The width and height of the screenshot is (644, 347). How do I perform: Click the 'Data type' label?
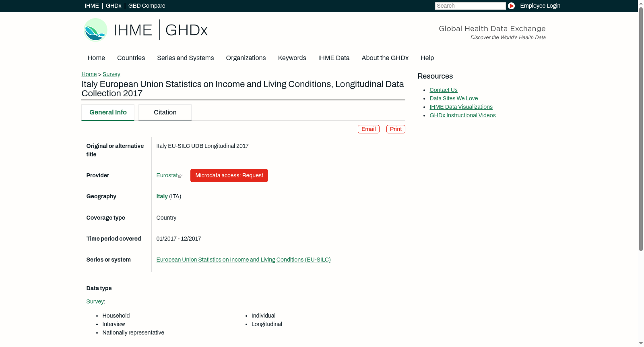coord(99,288)
